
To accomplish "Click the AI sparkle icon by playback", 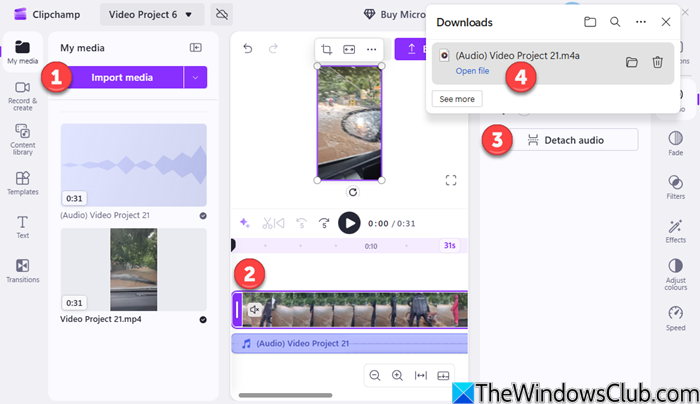I will pos(245,223).
